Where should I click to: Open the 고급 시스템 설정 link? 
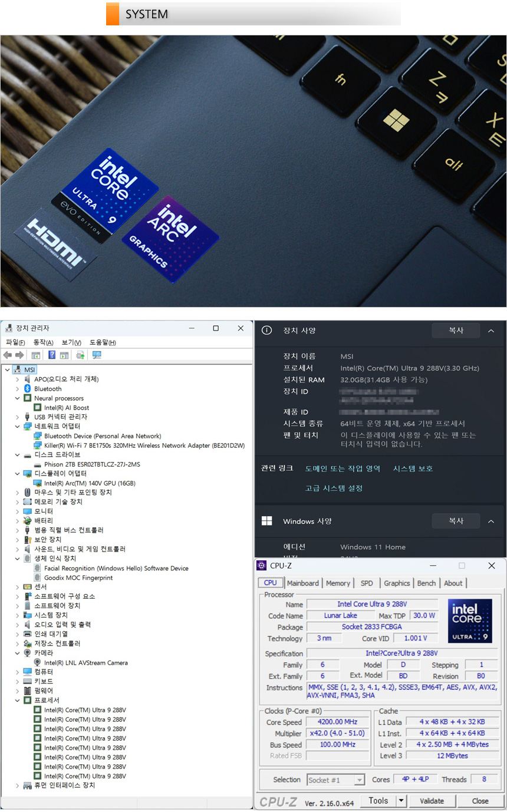click(x=334, y=488)
